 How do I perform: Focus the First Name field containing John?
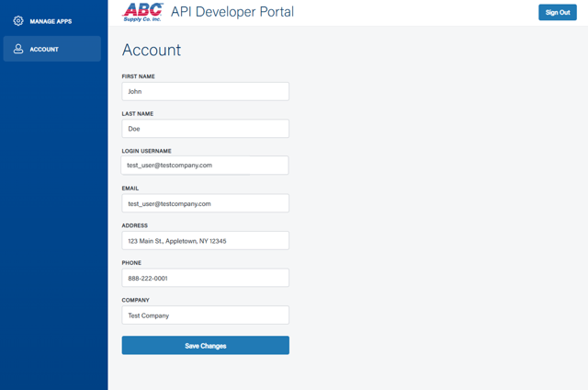click(x=205, y=92)
